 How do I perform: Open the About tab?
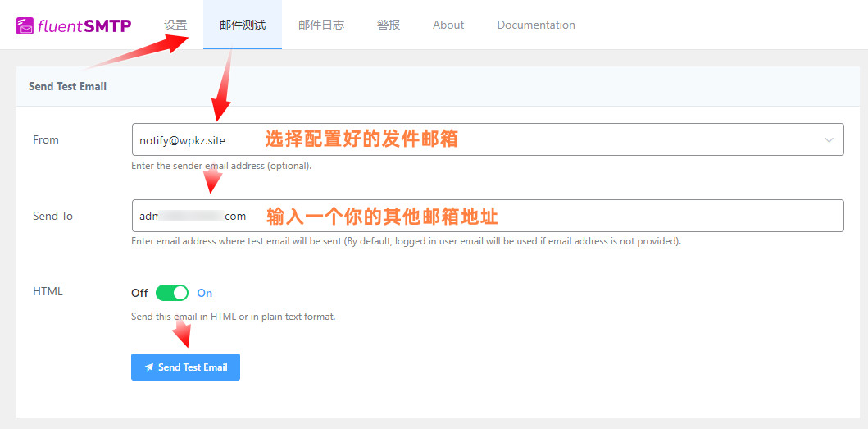(x=448, y=25)
